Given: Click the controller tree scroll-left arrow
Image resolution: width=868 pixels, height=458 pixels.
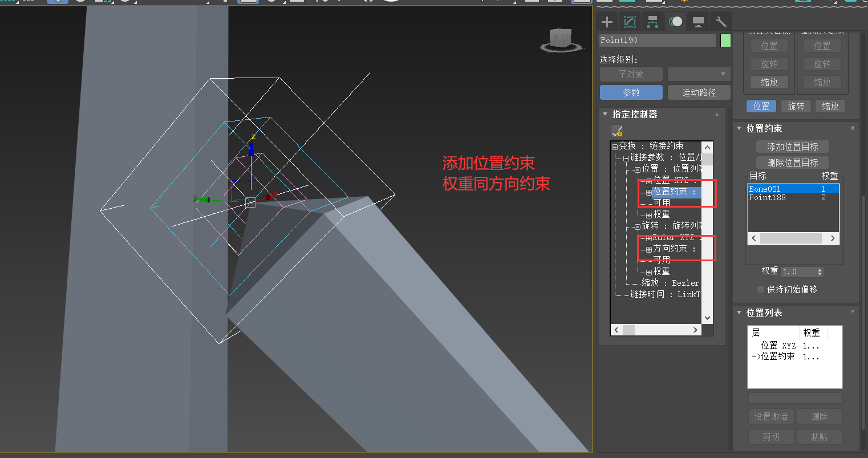Looking at the screenshot, I should (616, 330).
